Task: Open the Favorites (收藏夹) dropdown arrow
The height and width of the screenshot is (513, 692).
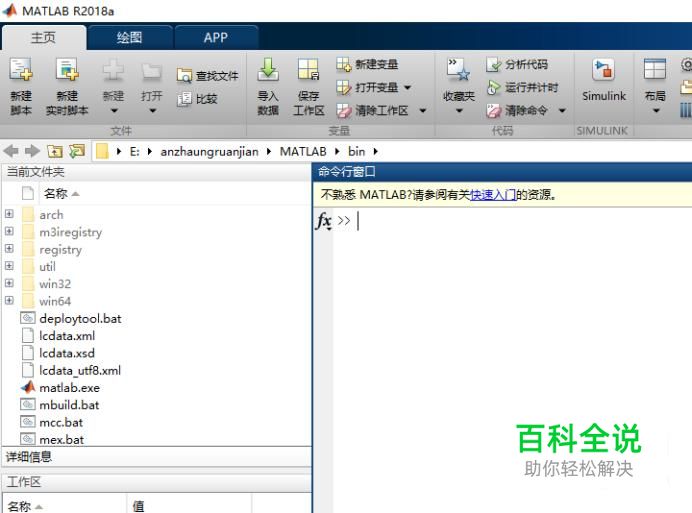Action: [x=459, y=110]
